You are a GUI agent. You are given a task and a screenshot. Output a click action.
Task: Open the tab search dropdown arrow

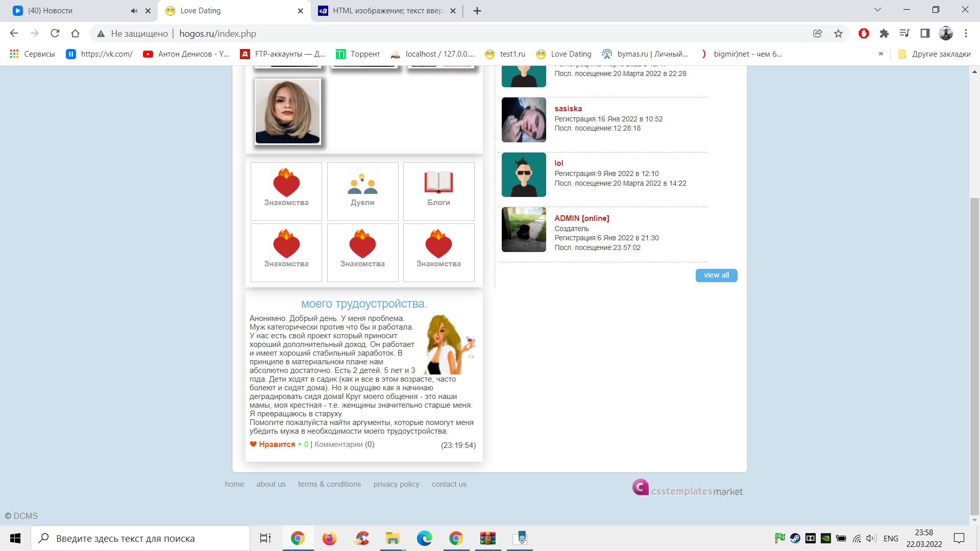pos(877,10)
